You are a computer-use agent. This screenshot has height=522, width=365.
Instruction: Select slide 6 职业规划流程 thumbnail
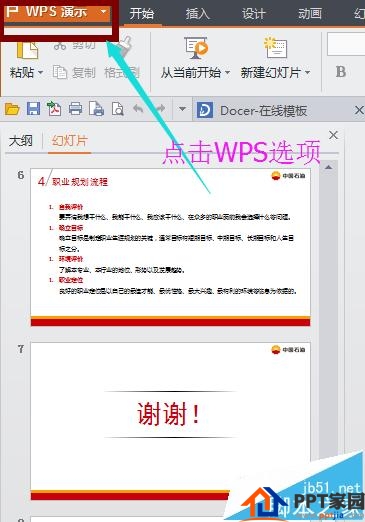point(170,247)
